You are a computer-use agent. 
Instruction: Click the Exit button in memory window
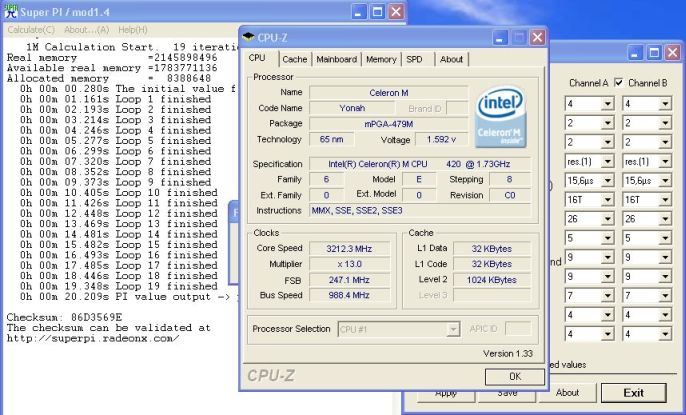pyautogui.click(x=634, y=393)
